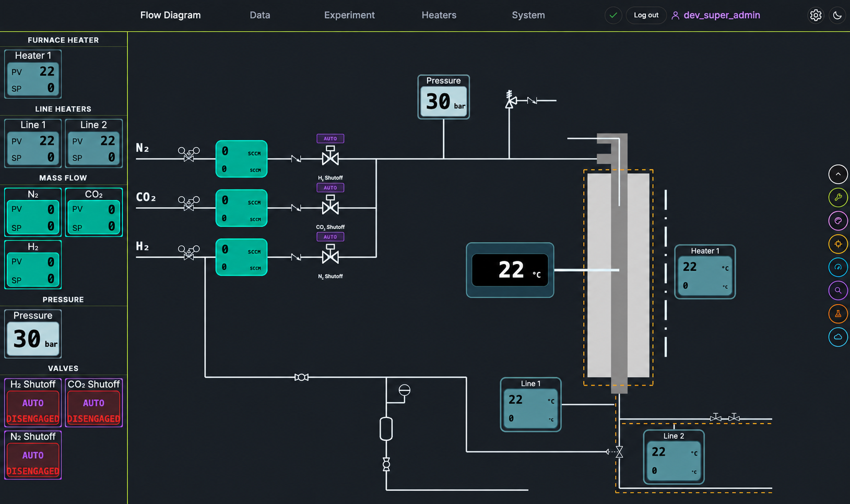
Task: Click AUTO badge above CO₂ Shutoff valve
Action: (330, 187)
